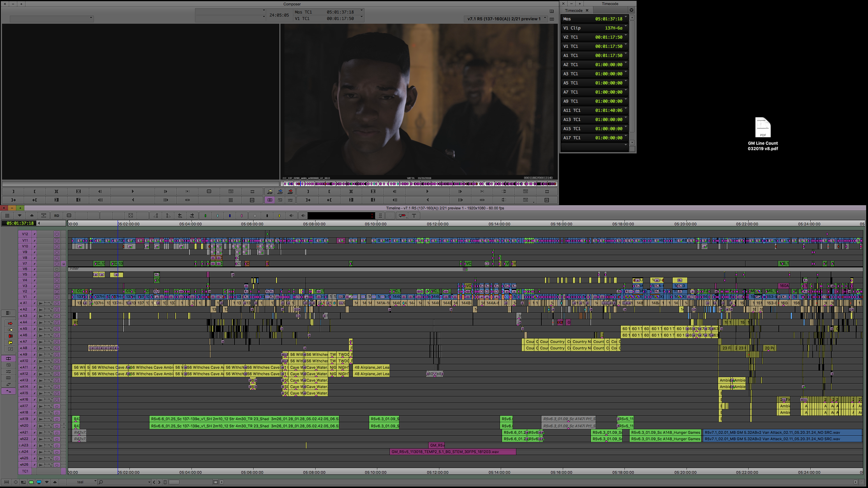Open the timeline search options dropdown
Viewport: 868px width, 488px height.
pyautogui.click(x=149, y=482)
